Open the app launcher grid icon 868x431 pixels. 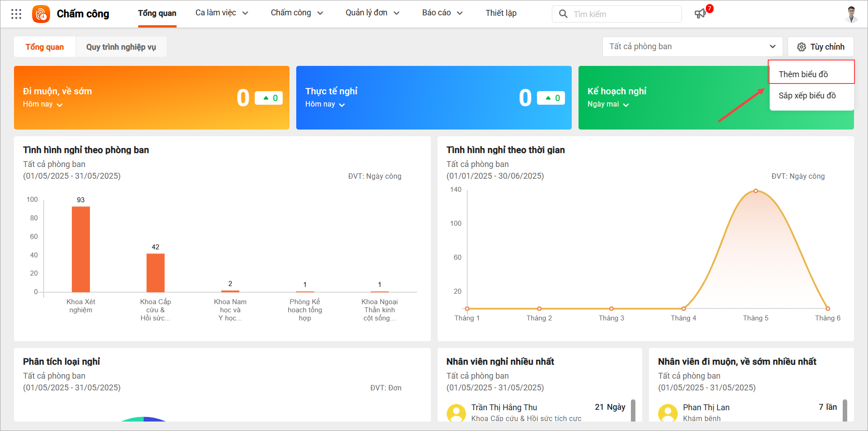16,14
